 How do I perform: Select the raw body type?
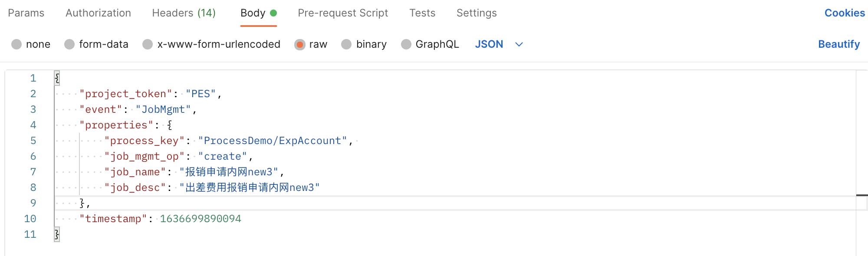pos(311,44)
